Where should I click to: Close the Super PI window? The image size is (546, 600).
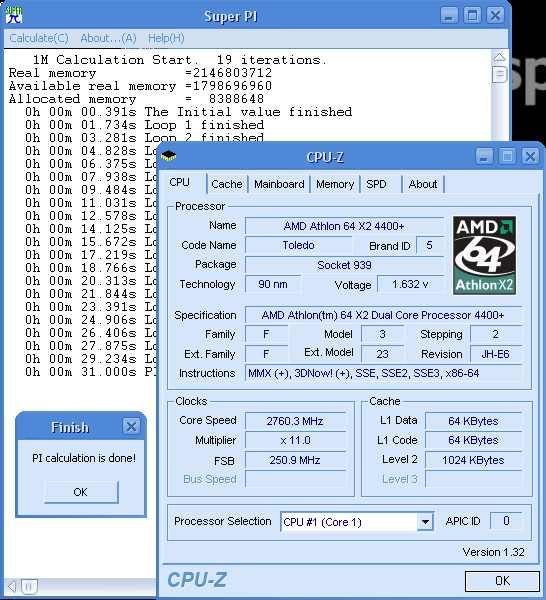point(495,16)
